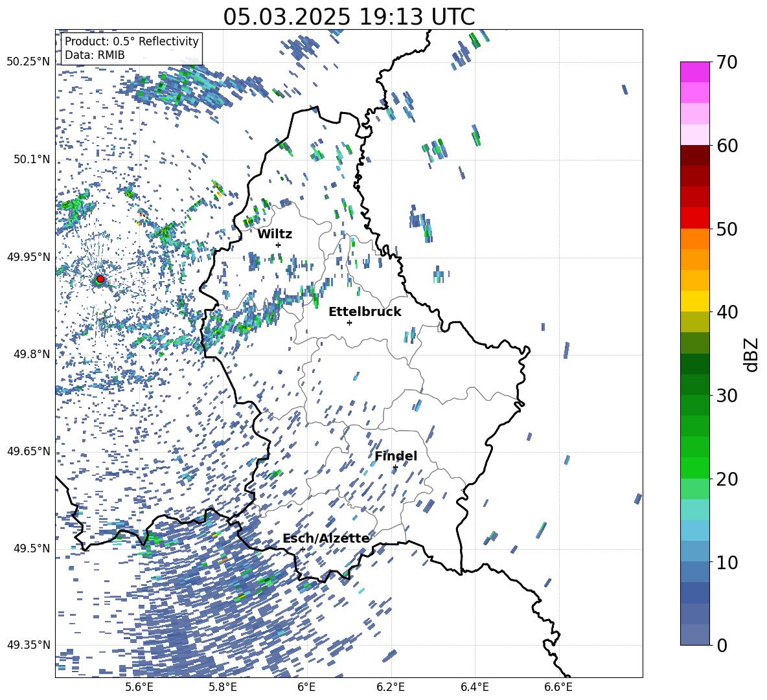Click the 20 colorbar tick label
The width and height of the screenshot is (767, 700).
pyautogui.click(x=727, y=479)
